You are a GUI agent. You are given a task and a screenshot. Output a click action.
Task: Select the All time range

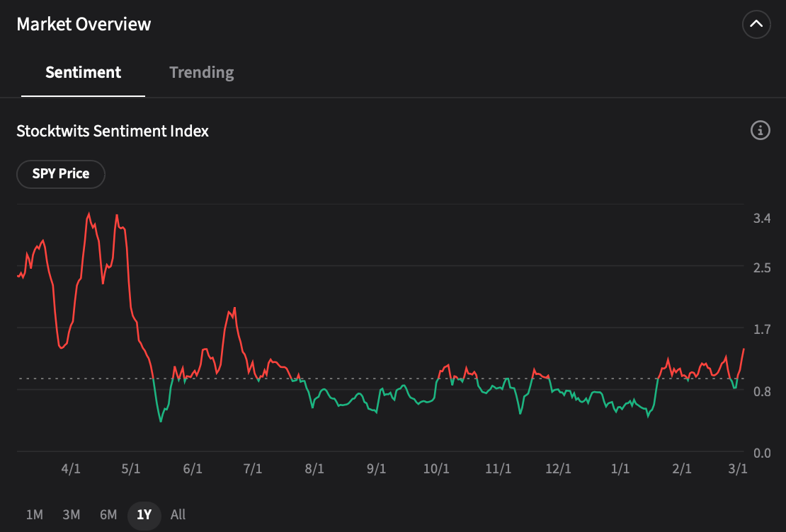click(x=178, y=514)
